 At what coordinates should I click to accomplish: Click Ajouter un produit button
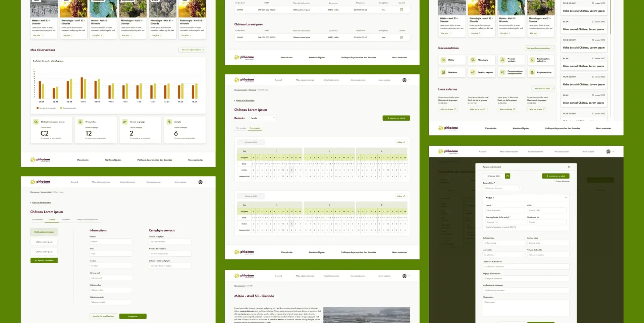[x=555, y=176]
